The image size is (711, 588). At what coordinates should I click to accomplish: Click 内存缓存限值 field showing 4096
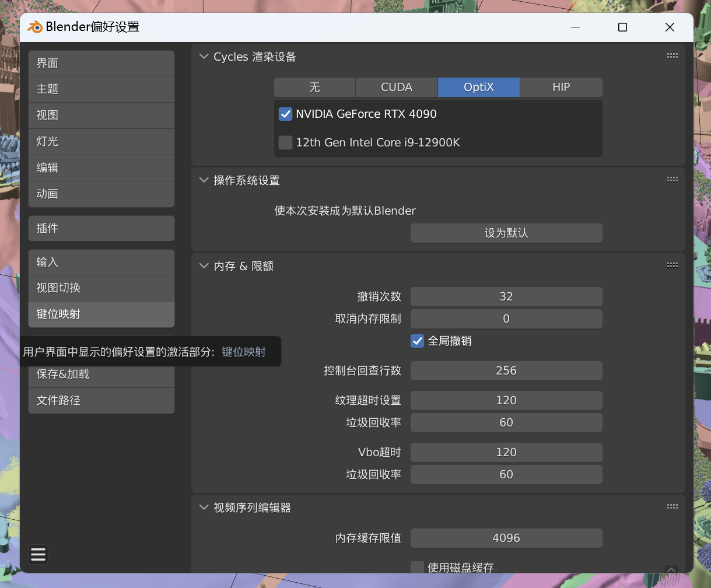pyautogui.click(x=506, y=538)
